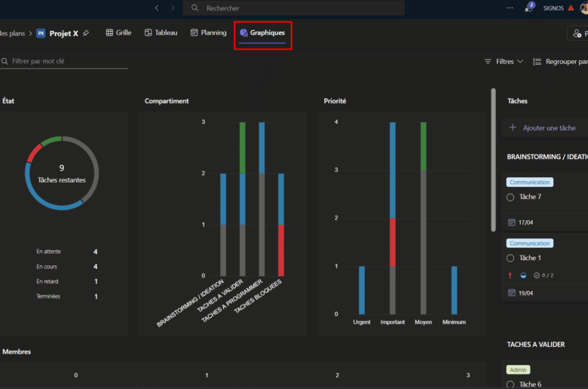Click the Communication label on Tâche 7

tap(529, 182)
